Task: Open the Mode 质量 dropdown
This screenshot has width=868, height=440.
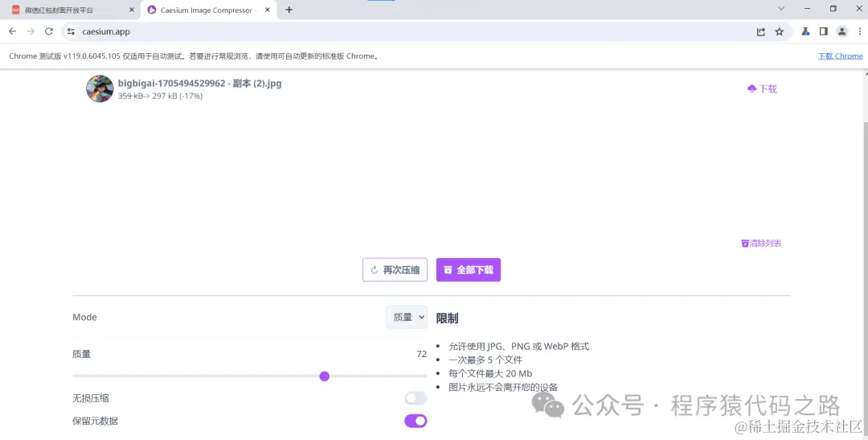Action: pos(407,317)
